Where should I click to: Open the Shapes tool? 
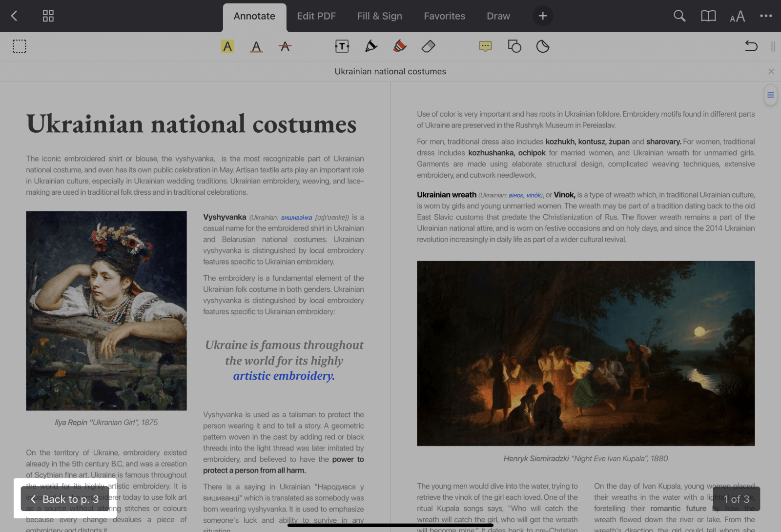514,46
